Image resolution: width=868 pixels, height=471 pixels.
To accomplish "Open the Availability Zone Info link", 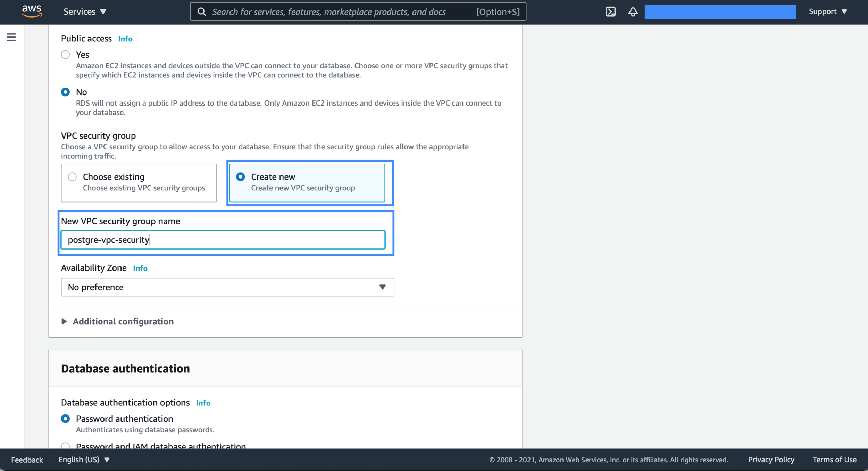I will tap(140, 268).
